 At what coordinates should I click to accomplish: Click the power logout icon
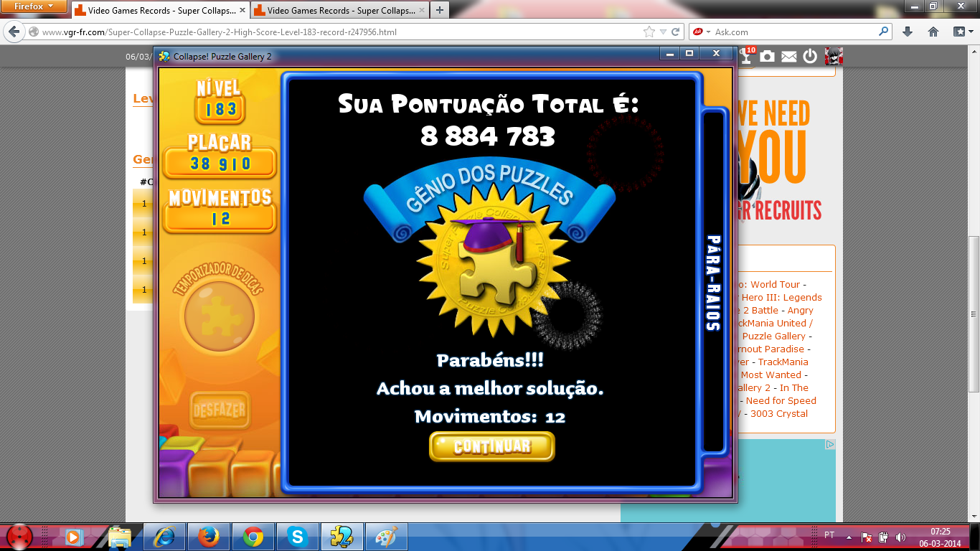click(810, 56)
